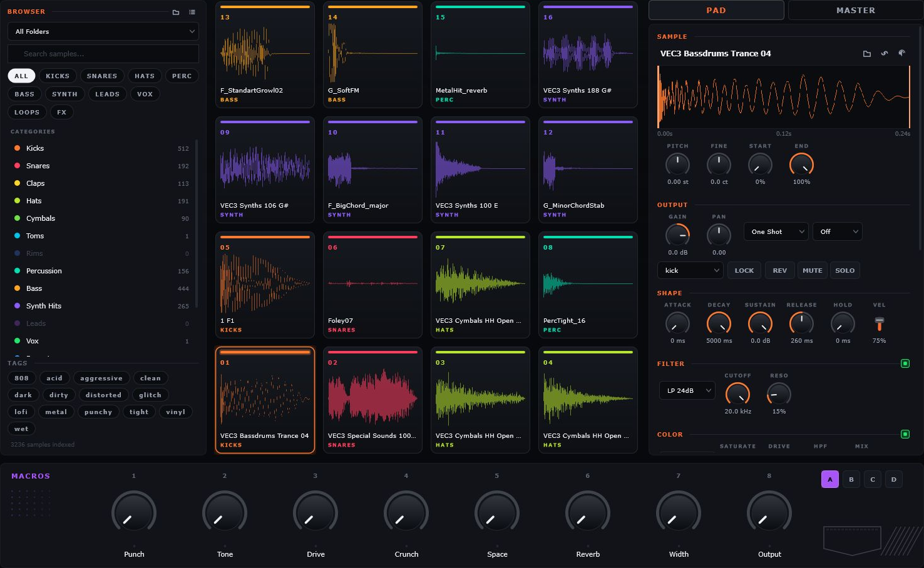Select the punchy tag

[98, 412]
